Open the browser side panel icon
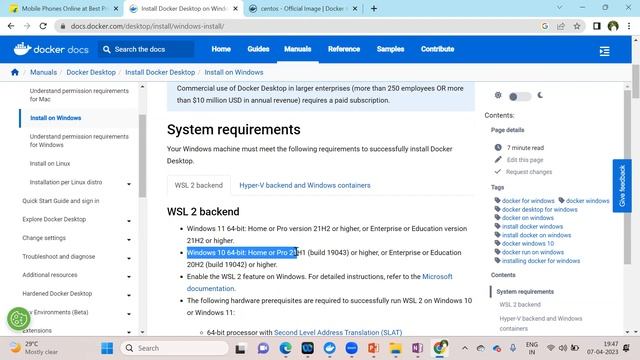The image size is (640, 360). tap(596, 26)
